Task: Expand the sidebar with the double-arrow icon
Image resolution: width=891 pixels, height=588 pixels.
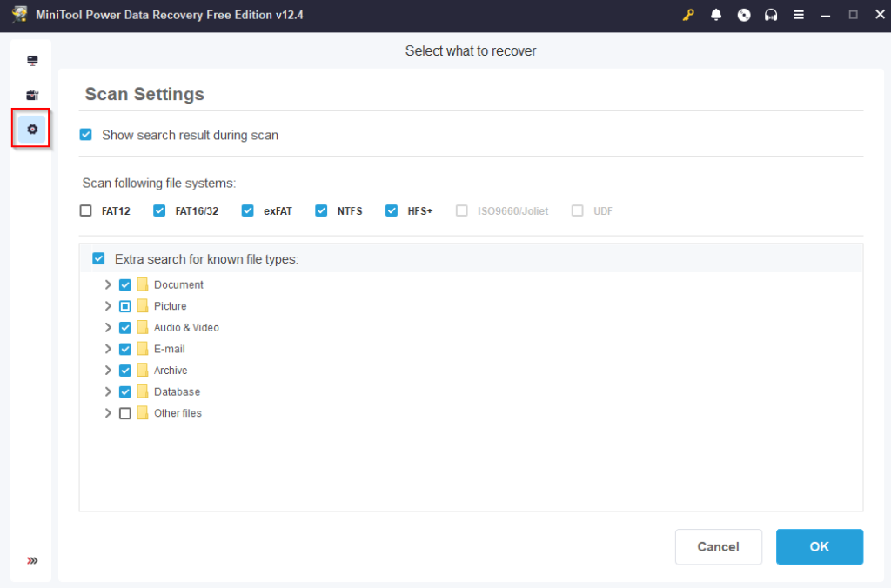Action: (32, 561)
